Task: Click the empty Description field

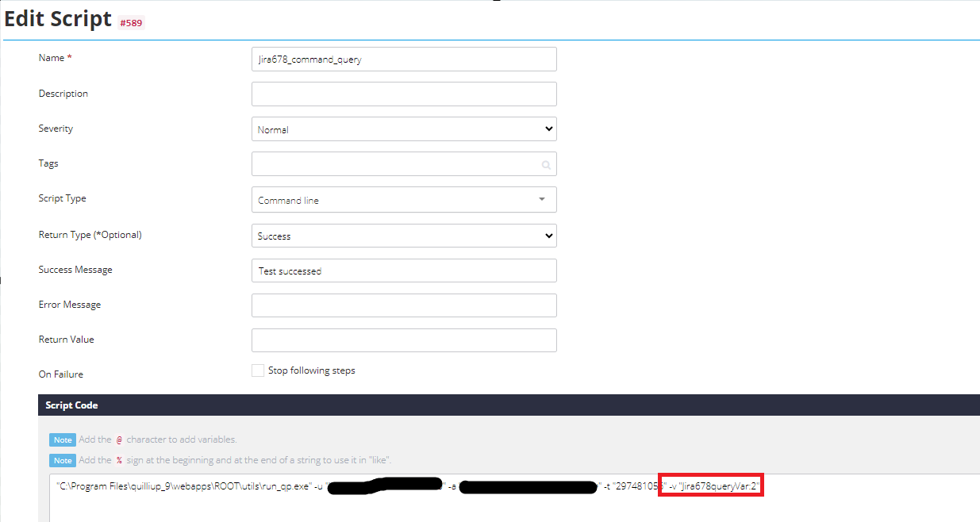Action: [404, 94]
